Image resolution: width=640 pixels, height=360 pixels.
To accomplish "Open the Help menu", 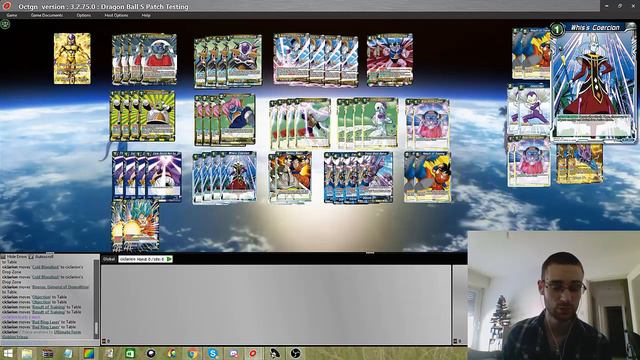I will tap(146, 15).
